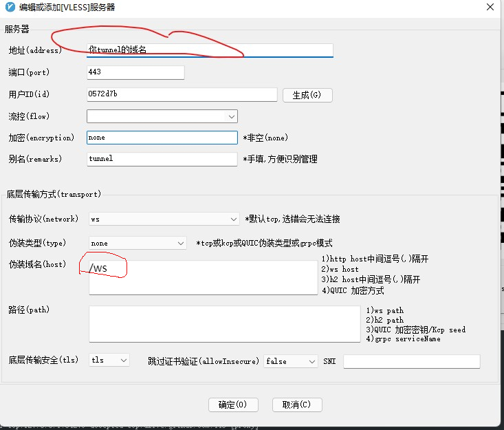
Task: Open the tls (底层传输安全) dropdown
Action: pyautogui.click(x=109, y=361)
